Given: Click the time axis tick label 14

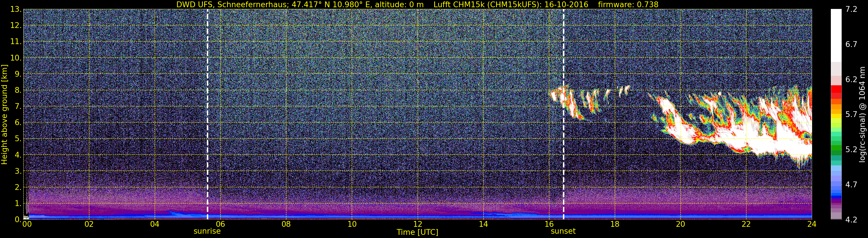Looking at the screenshot, I should click(x=483, y=224).
